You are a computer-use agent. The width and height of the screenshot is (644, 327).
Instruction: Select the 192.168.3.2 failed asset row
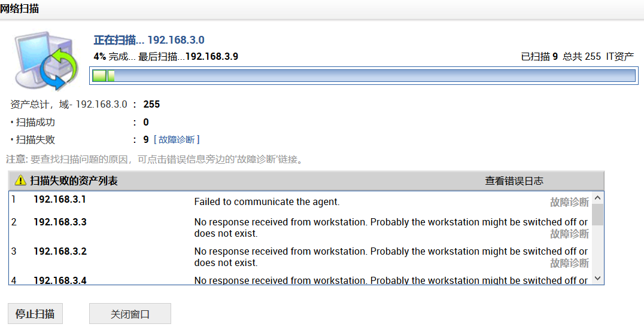tap(60, 252)
